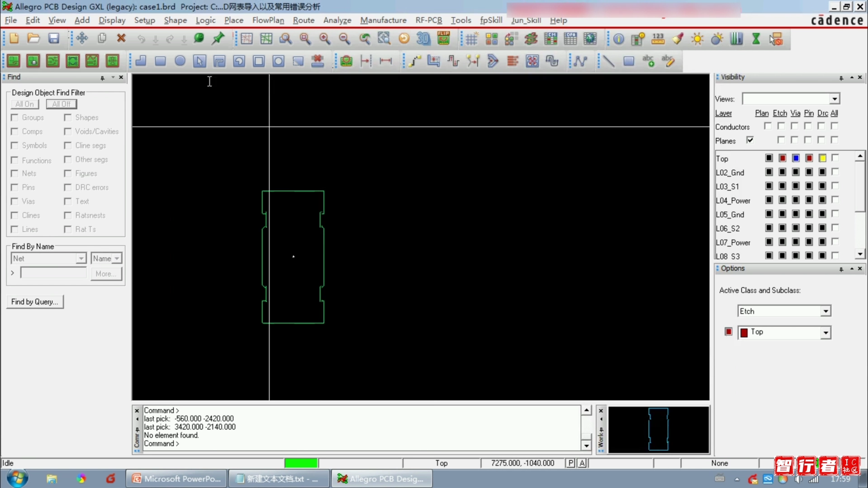This screenshot has width=868, height=488.
Task: Click the Find By Name text field
Action: 53,273
